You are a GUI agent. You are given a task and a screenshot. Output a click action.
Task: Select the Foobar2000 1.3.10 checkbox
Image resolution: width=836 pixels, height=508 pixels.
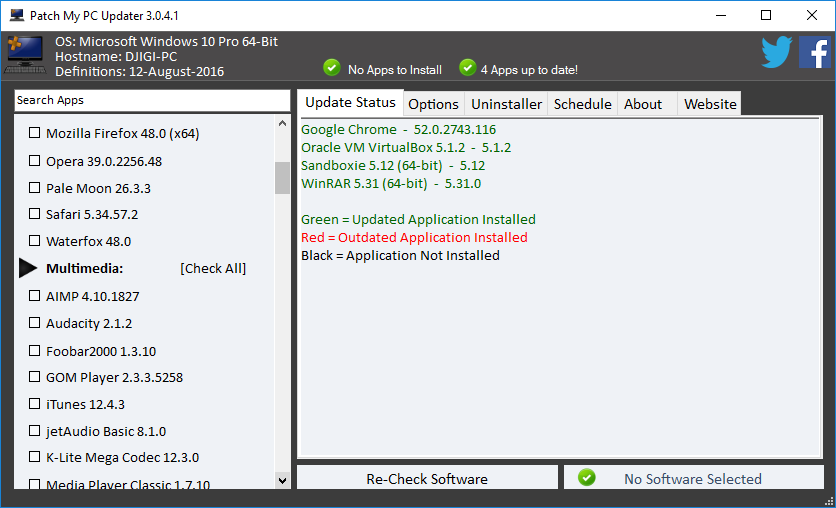click(34, 351)
